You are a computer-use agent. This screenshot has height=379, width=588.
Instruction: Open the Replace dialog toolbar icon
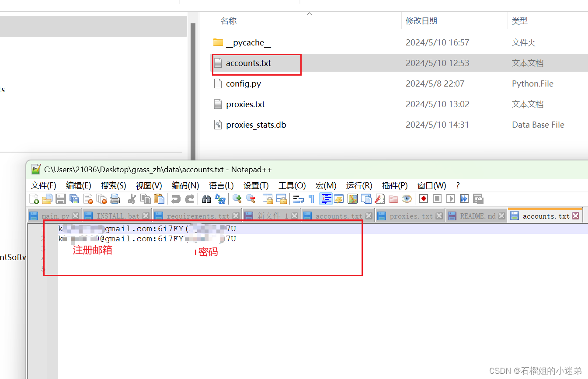(220, 199)
